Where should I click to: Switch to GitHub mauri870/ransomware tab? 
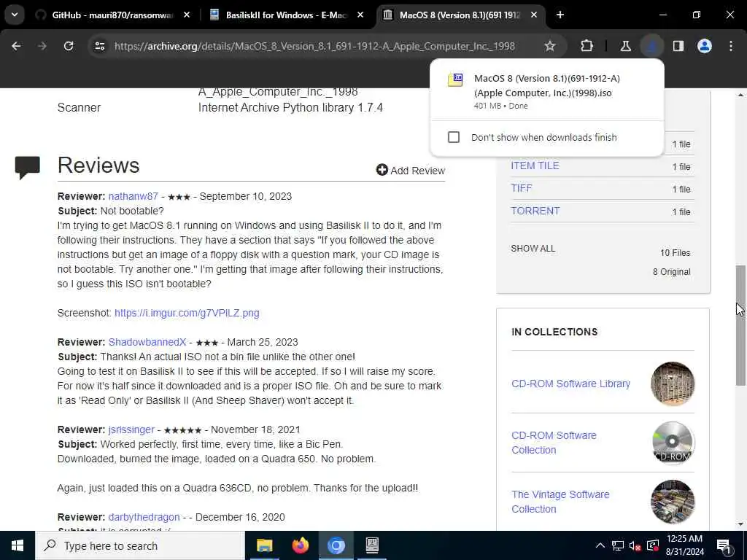(112, 15)
